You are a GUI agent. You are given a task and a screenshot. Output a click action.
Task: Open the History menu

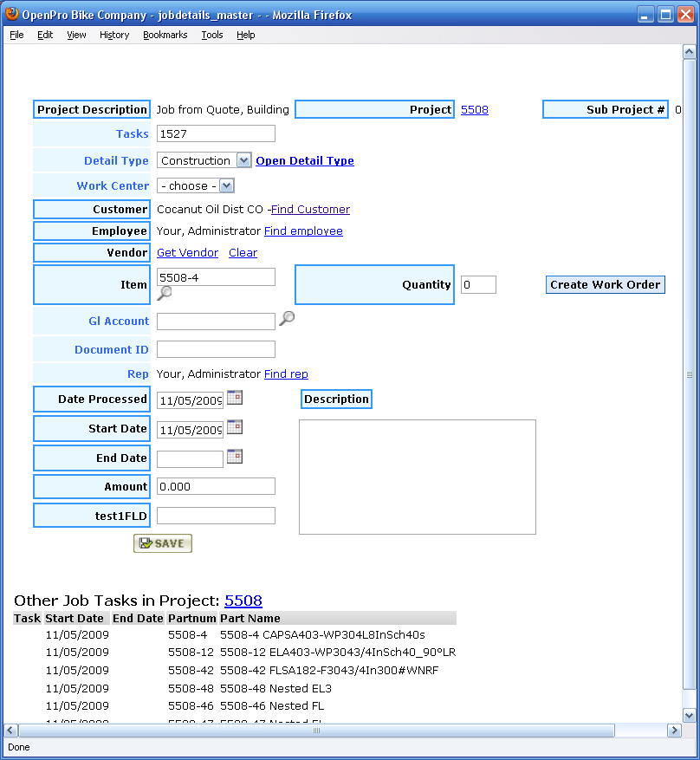click(x=113, y=35)
